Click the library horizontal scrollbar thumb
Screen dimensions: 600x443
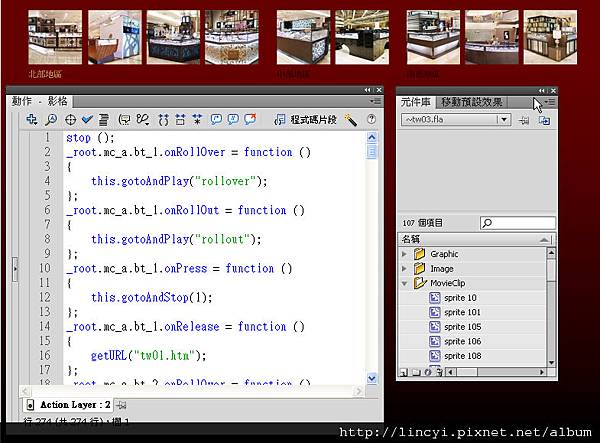pos(467,372)
